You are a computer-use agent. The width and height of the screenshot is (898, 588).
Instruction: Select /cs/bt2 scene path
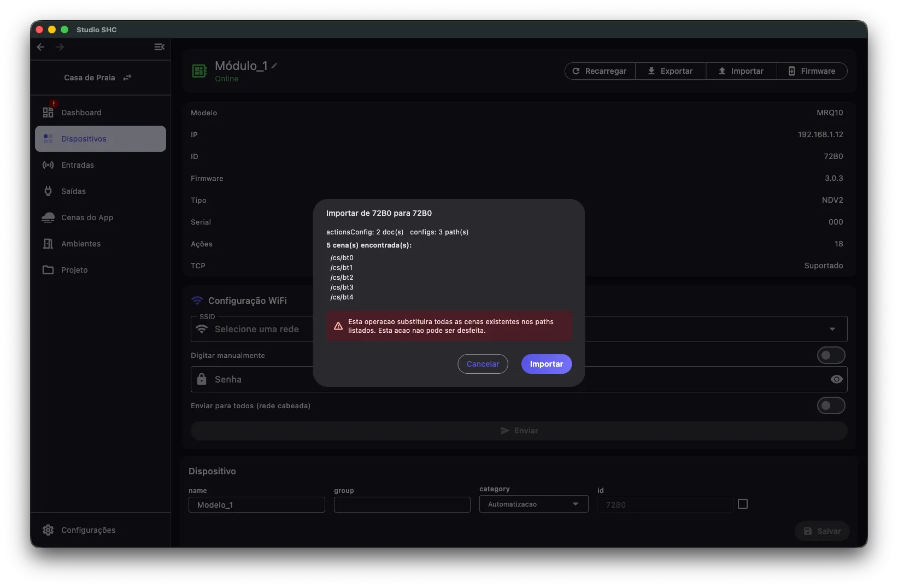click(342, 278)
